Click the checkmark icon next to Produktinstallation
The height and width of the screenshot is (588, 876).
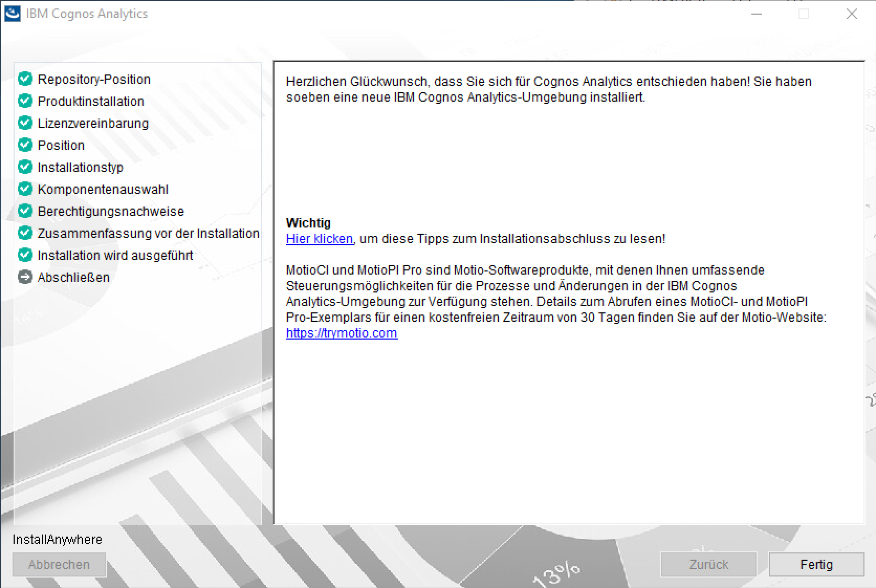tap(25, 101)
